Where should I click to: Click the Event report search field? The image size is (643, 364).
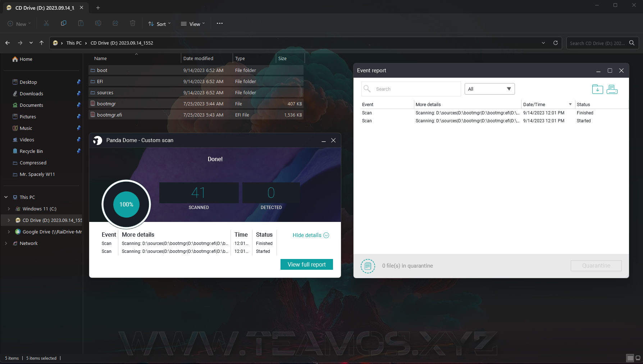click(411, 89)
